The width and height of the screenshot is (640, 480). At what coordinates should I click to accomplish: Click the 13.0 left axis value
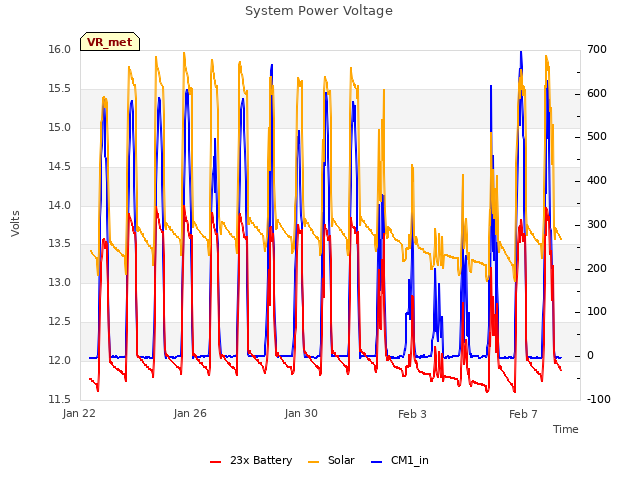point(60,282)
